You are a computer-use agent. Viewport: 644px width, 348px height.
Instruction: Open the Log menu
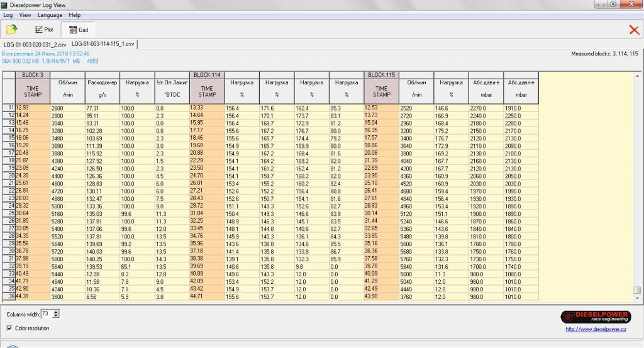pos(8,15)
